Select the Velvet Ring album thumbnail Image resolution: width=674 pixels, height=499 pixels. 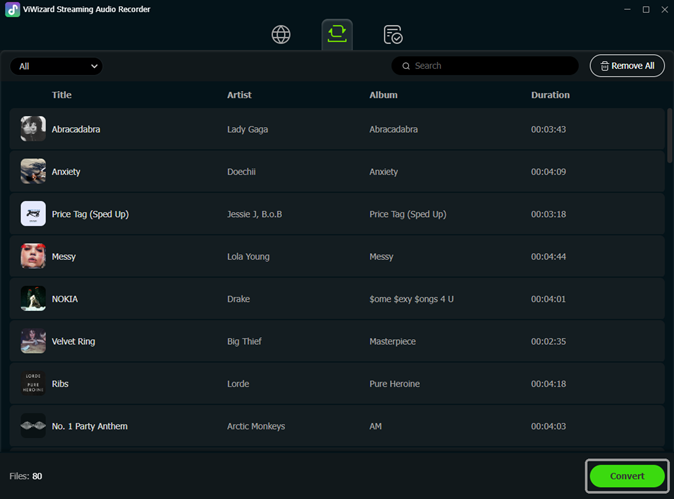[33, 341]
